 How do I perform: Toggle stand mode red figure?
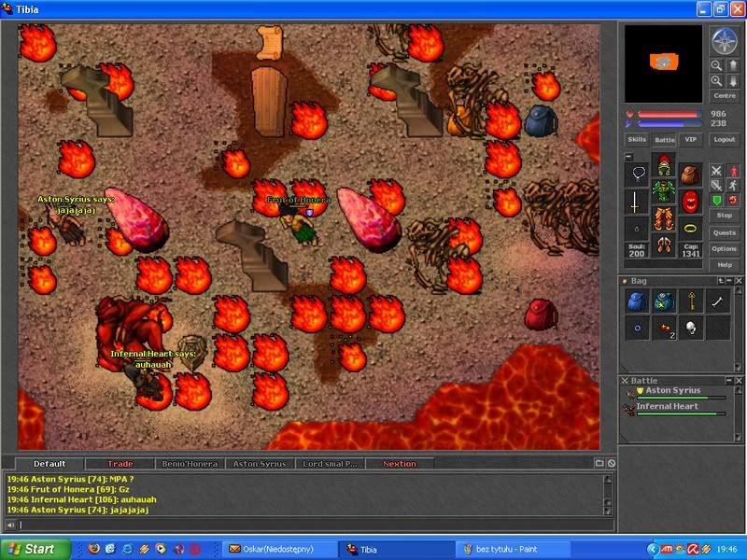pyautogui.click(x=733, y=171)
